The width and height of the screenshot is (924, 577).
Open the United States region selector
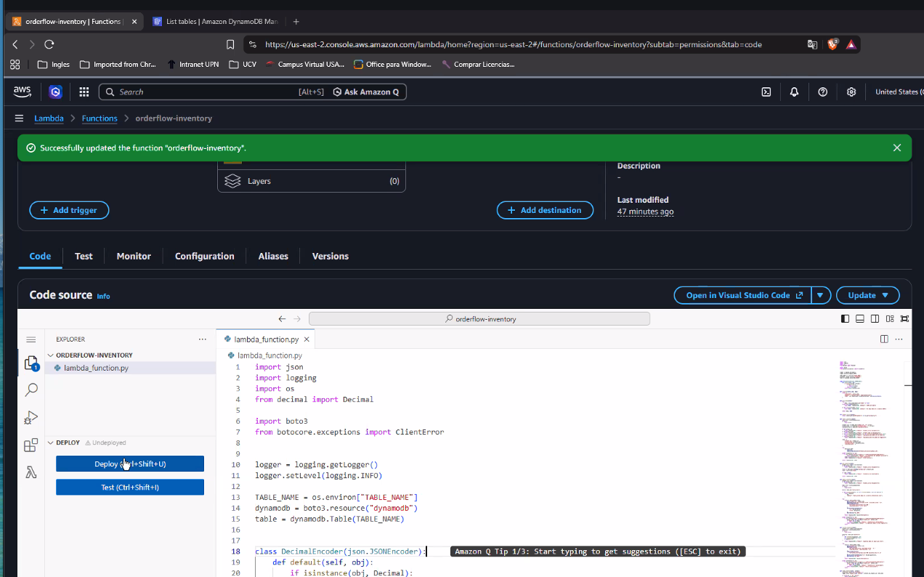pos(898,92)
